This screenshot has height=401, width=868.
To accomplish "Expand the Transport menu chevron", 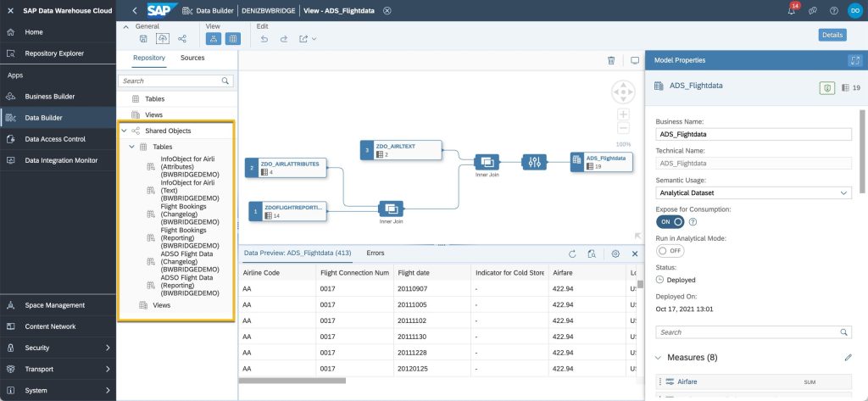I will pyautogui.click(x=108, y=369).
